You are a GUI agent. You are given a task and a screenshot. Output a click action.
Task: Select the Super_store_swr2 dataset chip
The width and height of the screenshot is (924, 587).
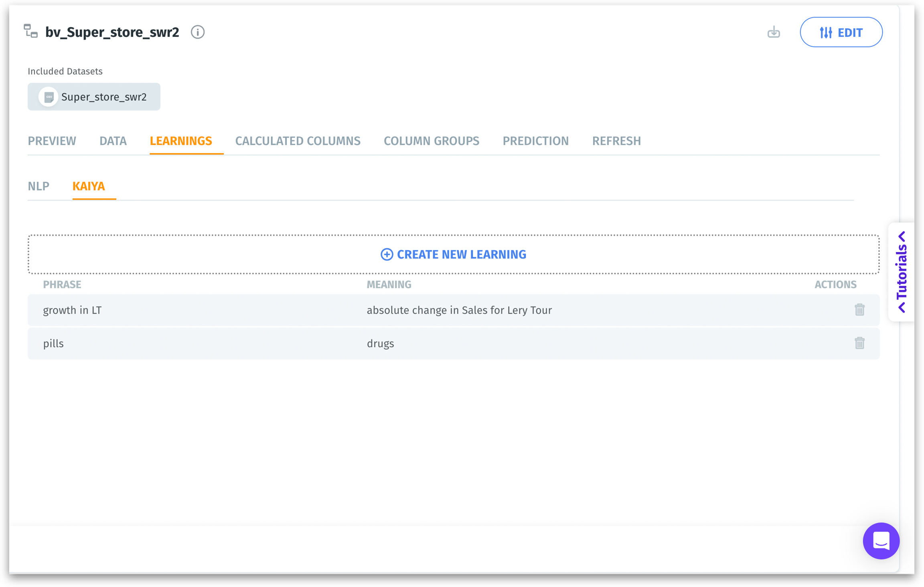click(x=103, y=97)
